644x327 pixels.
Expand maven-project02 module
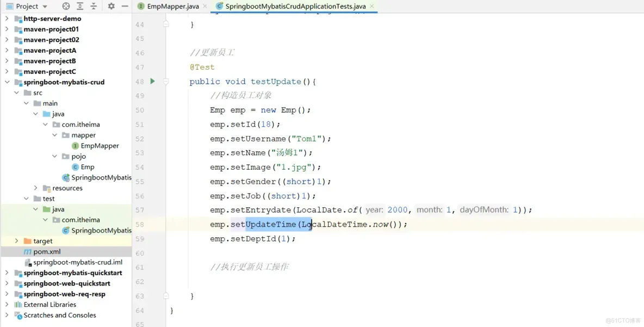7,40
